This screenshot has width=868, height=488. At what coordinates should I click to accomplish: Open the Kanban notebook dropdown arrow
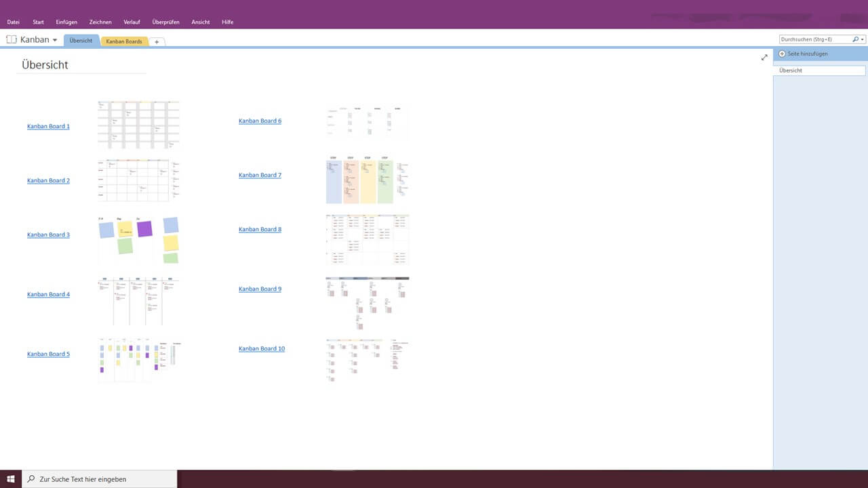tap(55, 39)
